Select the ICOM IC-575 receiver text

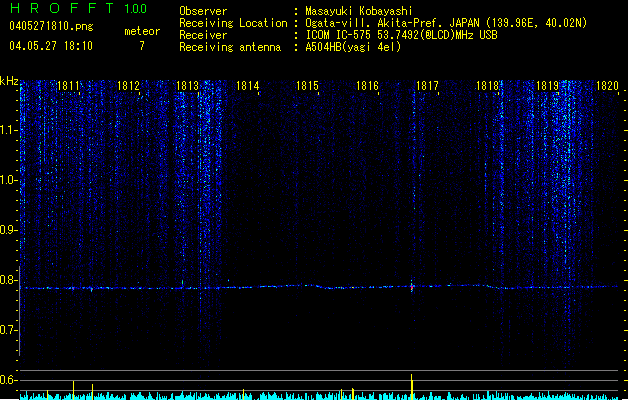401,35
